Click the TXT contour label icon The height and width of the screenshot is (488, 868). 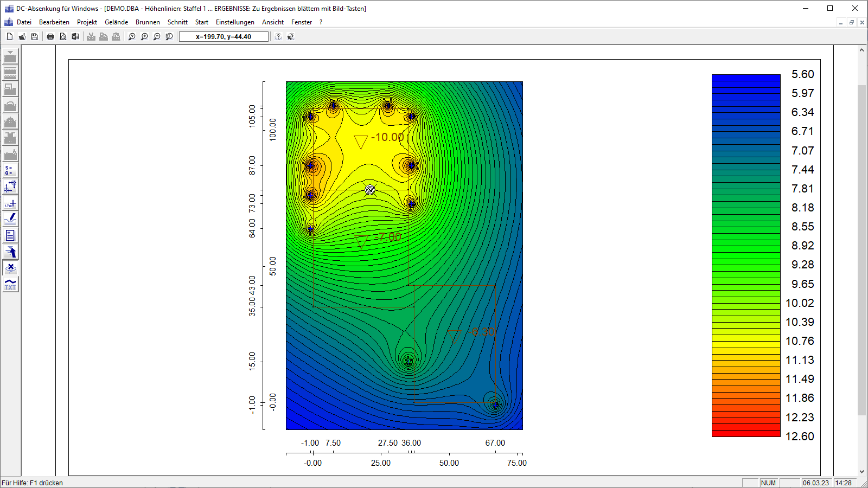point(10,284)
